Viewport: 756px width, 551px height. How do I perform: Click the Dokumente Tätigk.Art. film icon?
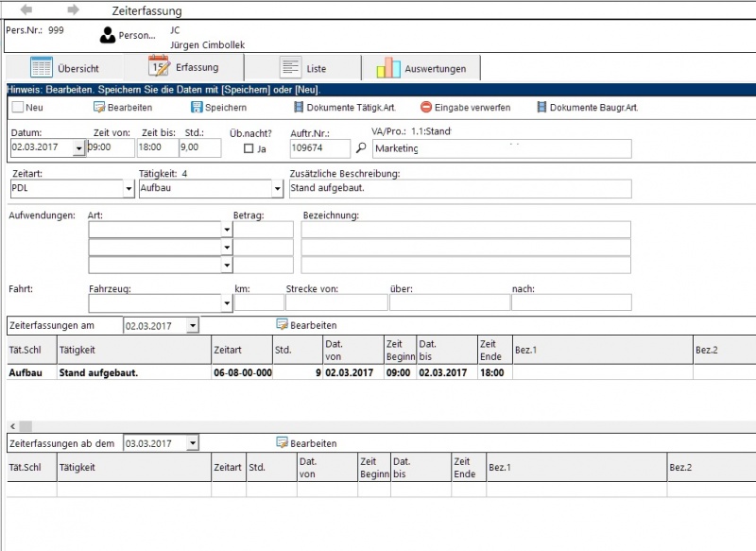click(299, 107)
